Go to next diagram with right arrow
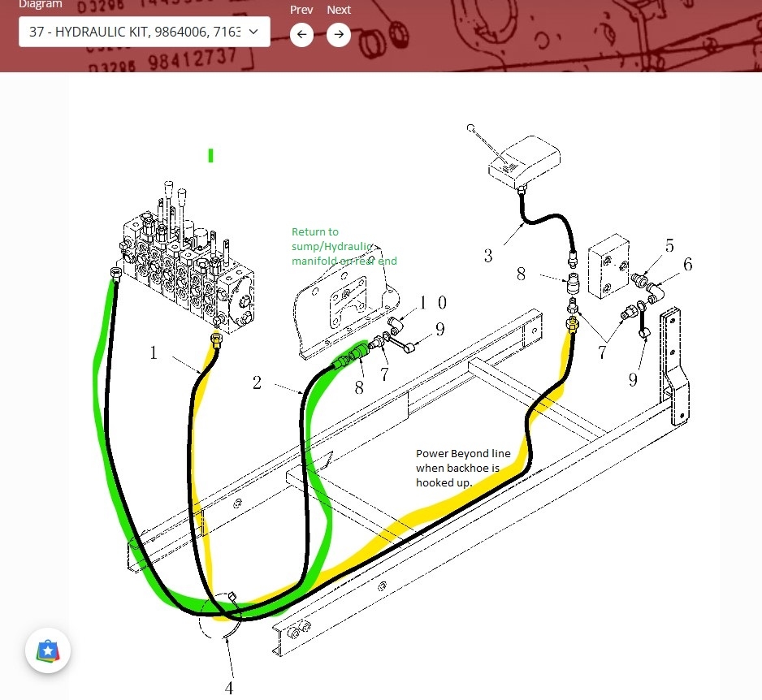762x700 pixels. tap(339, 35)
